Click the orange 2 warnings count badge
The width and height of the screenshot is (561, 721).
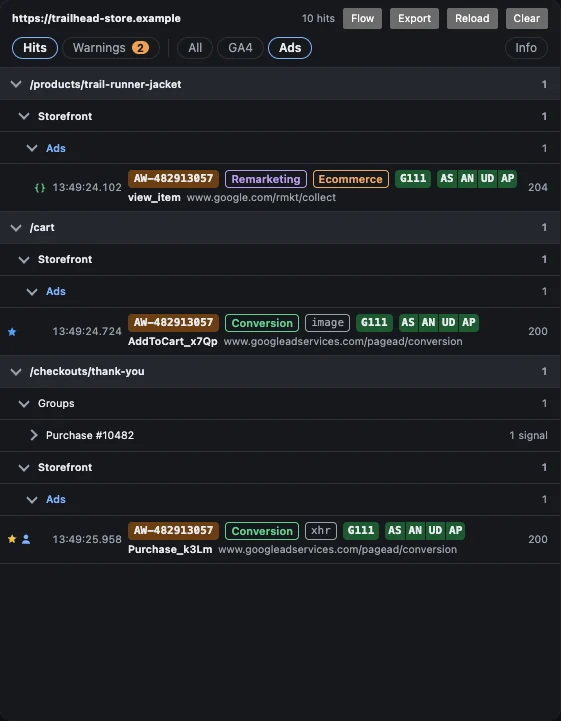click(x=140, y=48)
